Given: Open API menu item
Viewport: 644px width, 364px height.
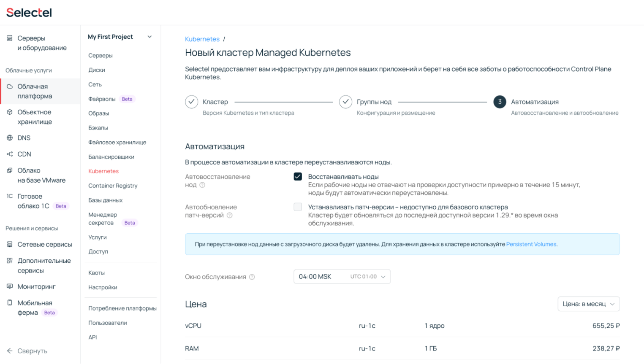Looking at the screenshot, I should tap(92, 337).
